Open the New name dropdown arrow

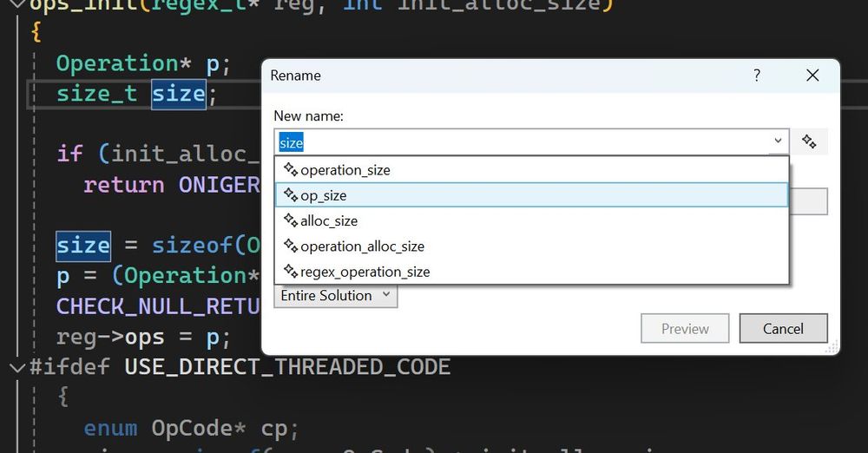778,141
